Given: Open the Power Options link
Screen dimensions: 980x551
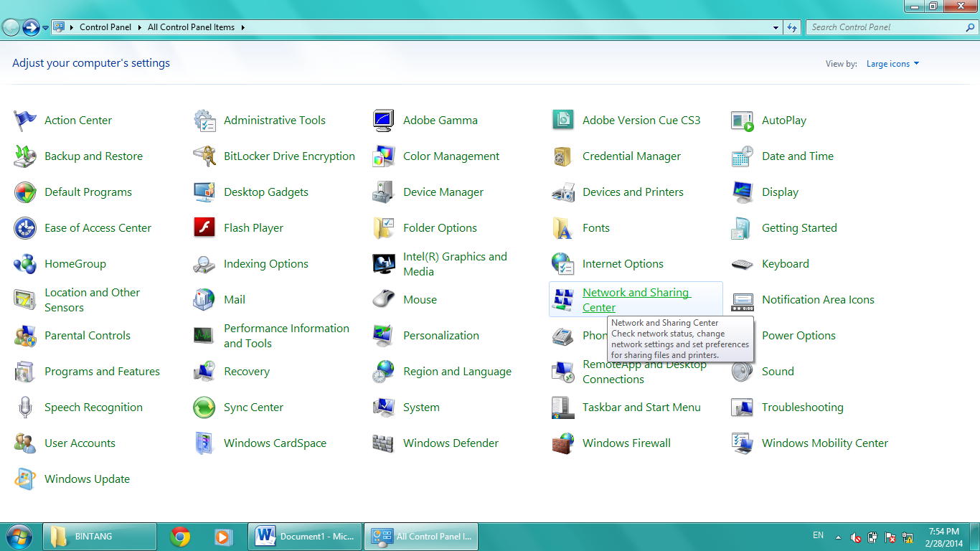Looking at the screenshot, I should click(798, 336).
